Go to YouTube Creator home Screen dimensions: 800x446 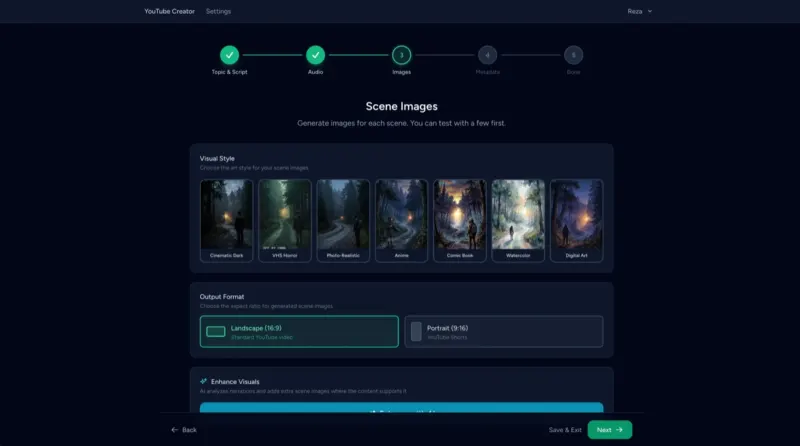click(169, 11)
